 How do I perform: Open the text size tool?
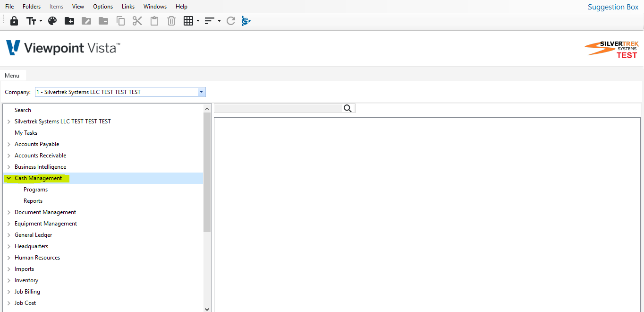click(x=31, y=21)
